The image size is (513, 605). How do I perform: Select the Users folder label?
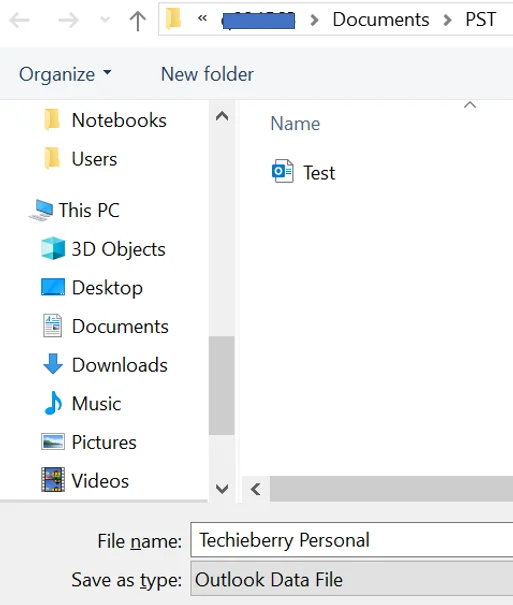point(94,159)
